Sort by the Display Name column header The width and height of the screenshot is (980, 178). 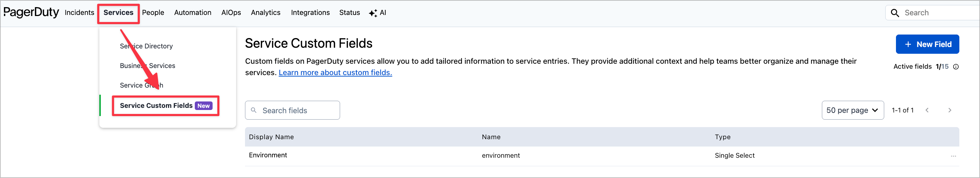click(271, 137)
